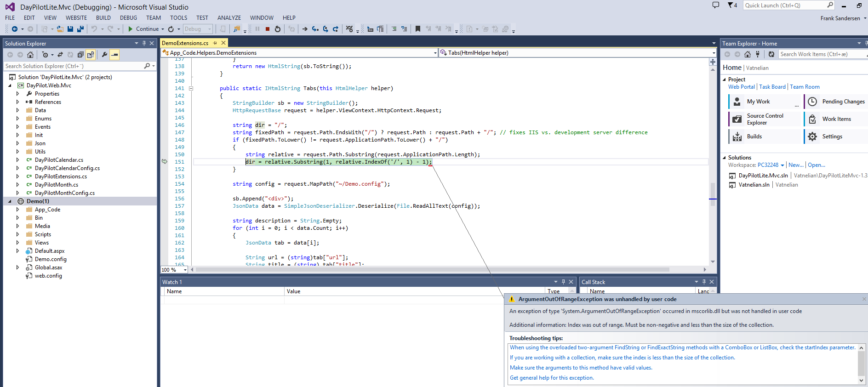
Task: Pause execution with the Break All icon
Action: click(x=257, y=29)
